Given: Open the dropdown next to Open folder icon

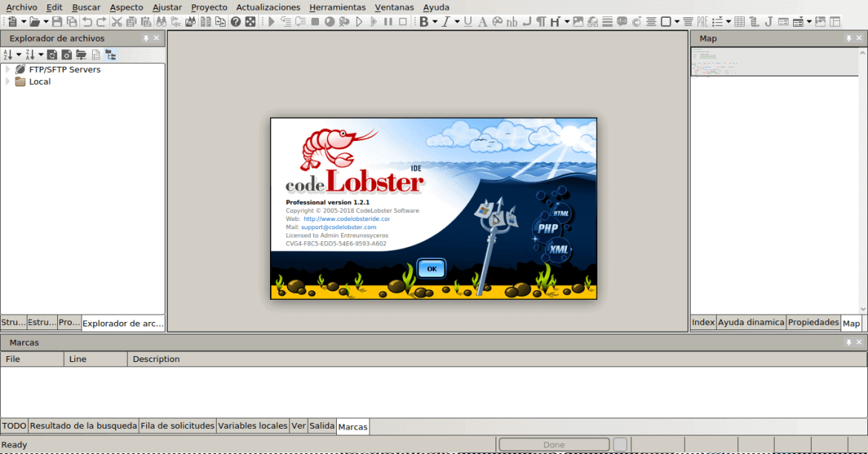Looking at the screenshot, I should 46,22.
